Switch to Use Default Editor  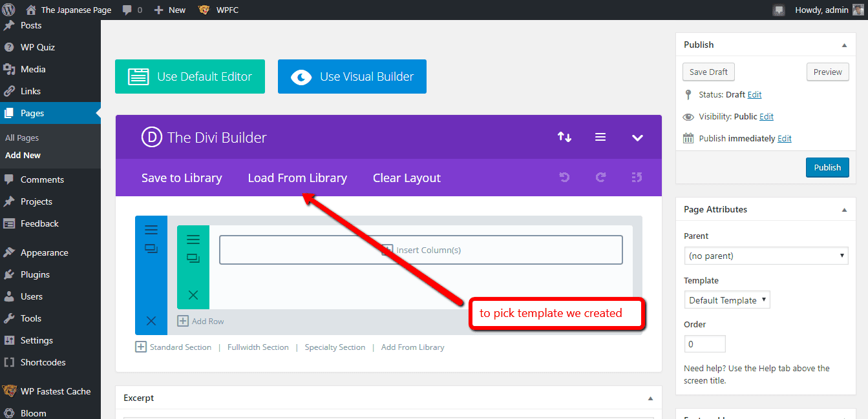click(x=190, y=76)
